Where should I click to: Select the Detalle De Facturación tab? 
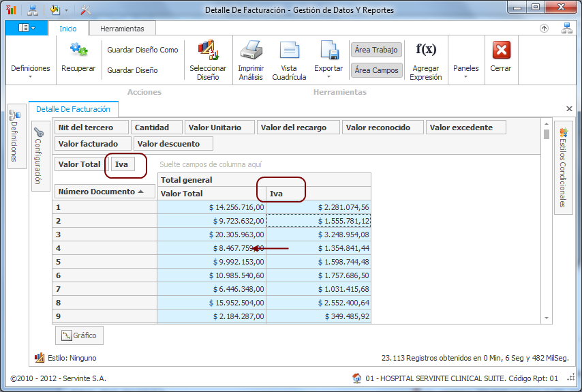click(73, 109)
